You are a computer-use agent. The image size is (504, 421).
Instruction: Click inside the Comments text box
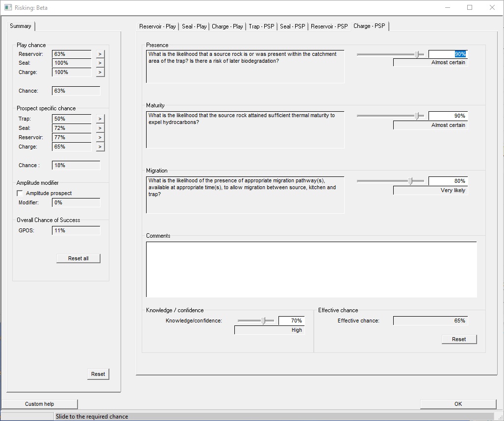[x=311, y=269]
